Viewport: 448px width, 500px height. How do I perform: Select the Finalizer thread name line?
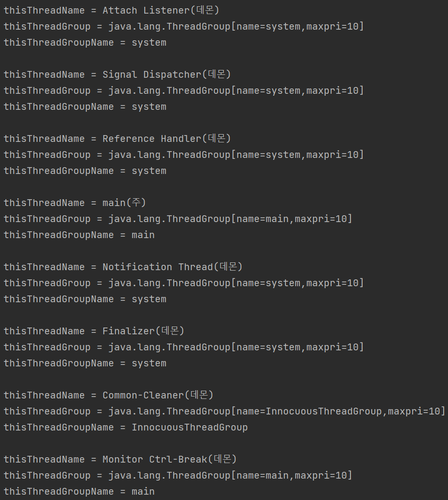[x=94, y=331]
